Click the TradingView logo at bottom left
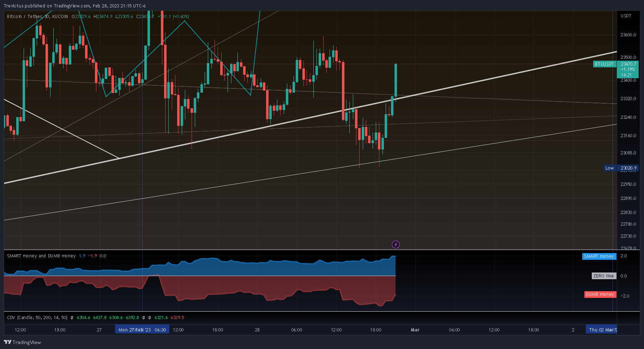 click(22, 342)
